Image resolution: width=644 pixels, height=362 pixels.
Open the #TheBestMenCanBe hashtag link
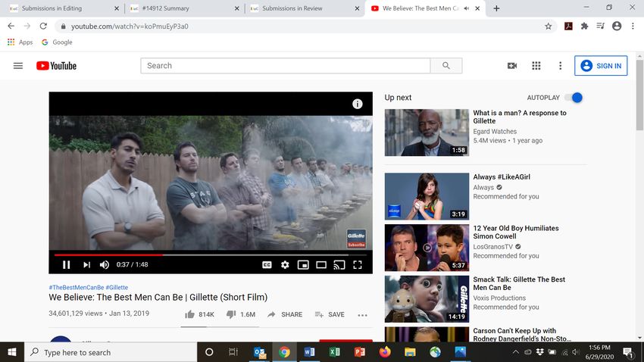(77, 287)
